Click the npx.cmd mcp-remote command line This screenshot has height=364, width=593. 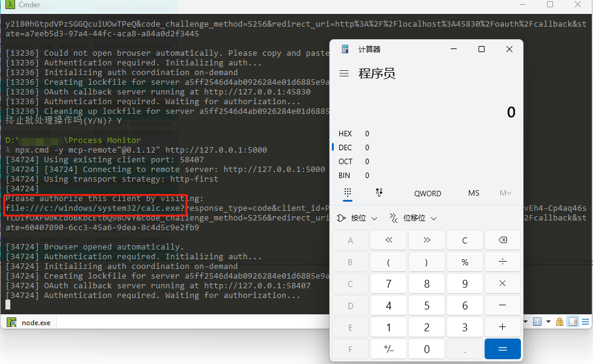(136, 150)
